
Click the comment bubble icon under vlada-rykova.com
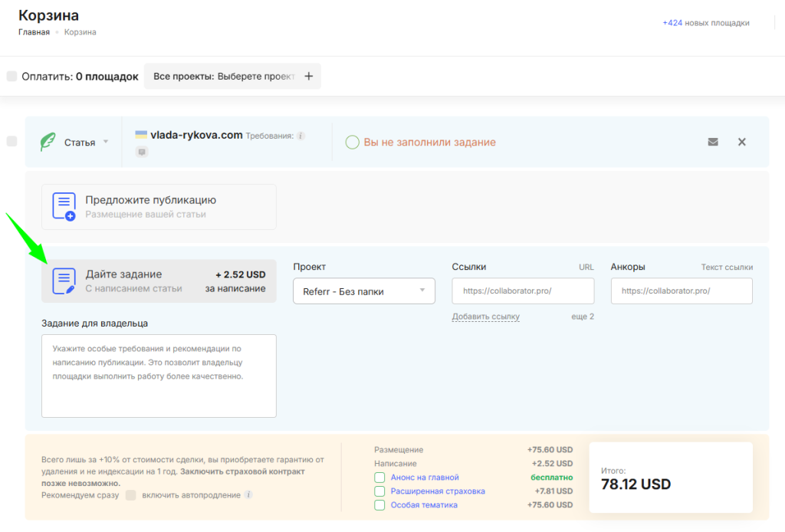coord(142,152)
